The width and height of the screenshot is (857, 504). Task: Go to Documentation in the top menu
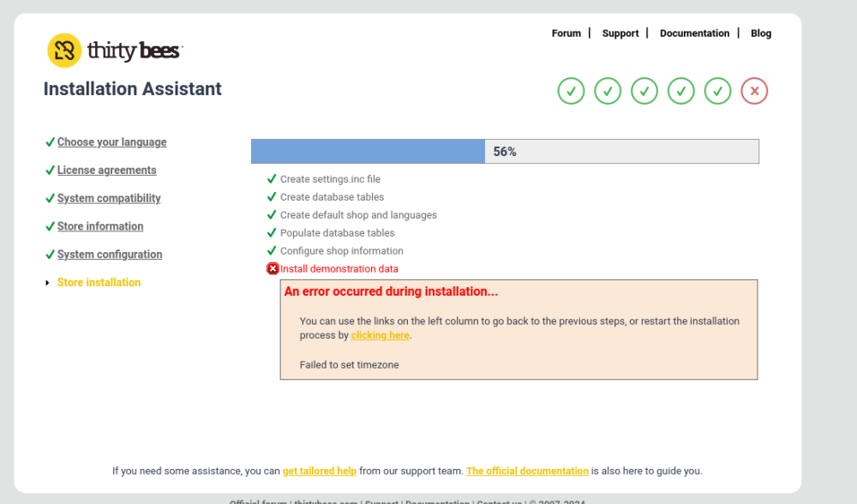point(694,33)
